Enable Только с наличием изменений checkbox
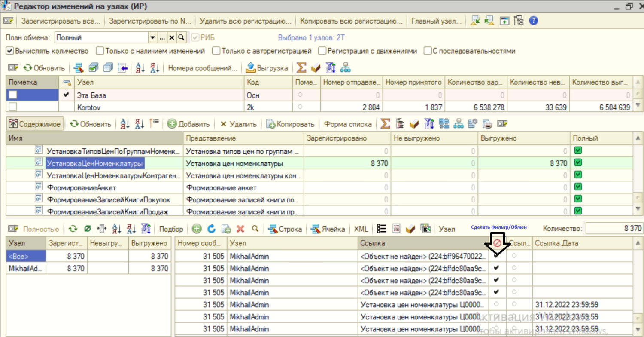 (x=100, y=51)
